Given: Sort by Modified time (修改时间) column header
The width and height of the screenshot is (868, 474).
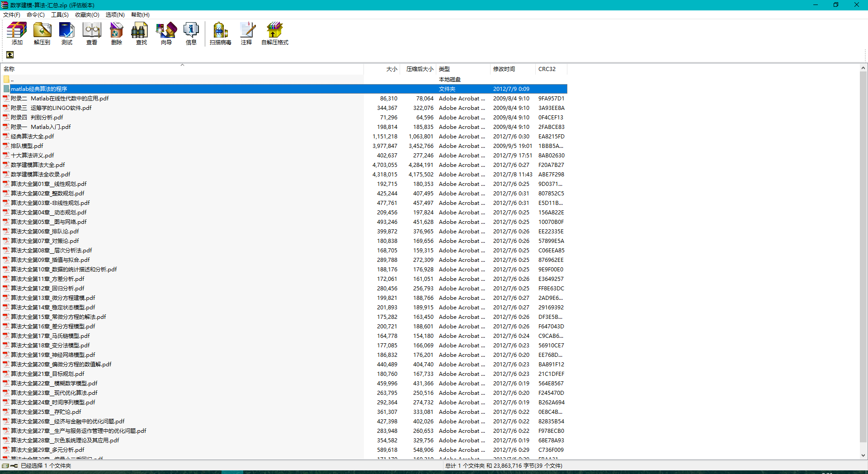Looking at the screenshot, I should (504, 69).
